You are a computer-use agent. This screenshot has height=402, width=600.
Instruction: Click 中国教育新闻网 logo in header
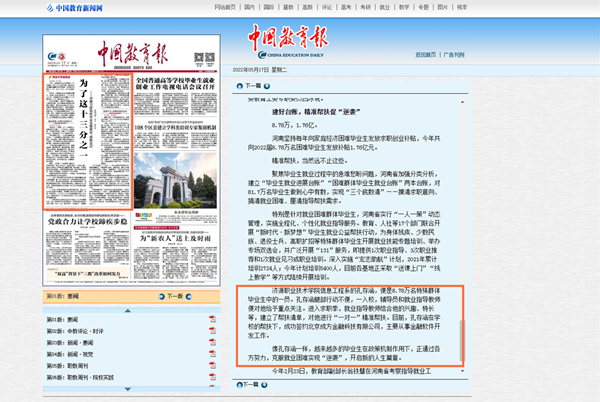[75, 8]
